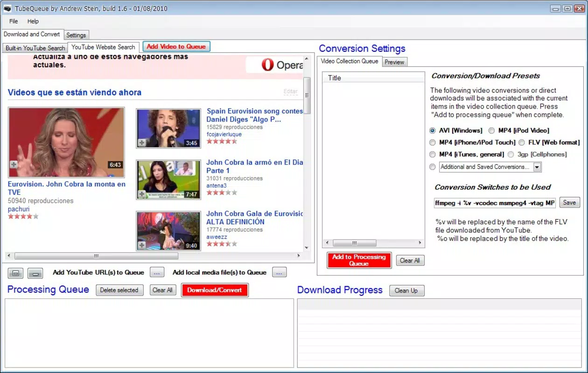
Task: Click the Title column header
Action: point(373,78)
